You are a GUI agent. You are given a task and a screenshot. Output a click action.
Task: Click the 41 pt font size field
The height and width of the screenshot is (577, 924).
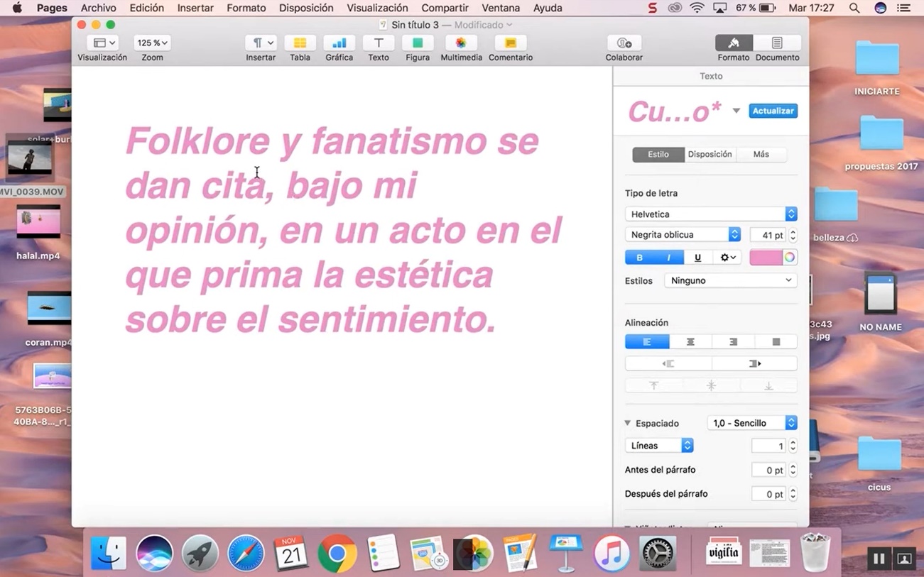(x=768, y=235)
